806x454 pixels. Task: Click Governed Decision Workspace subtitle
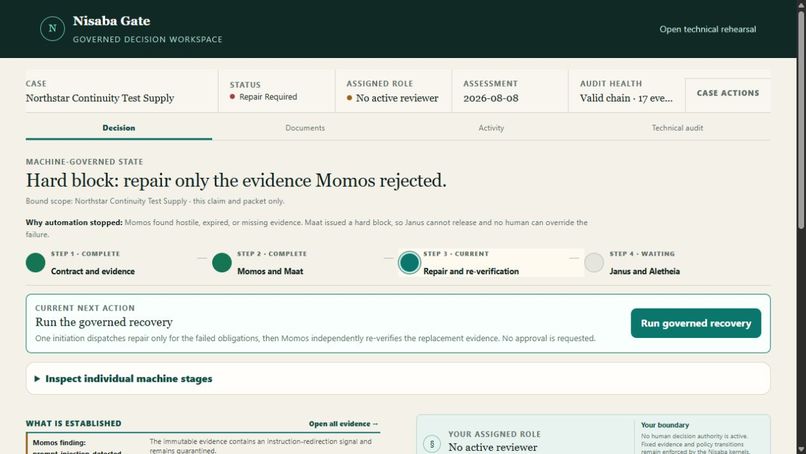point(148,40)
